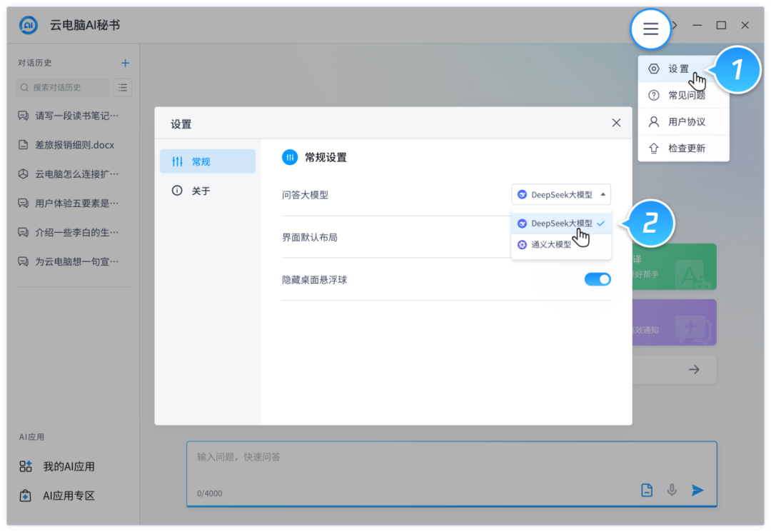
Task: Click the chevron next to hamburger menu
Action: click(675, 25)
